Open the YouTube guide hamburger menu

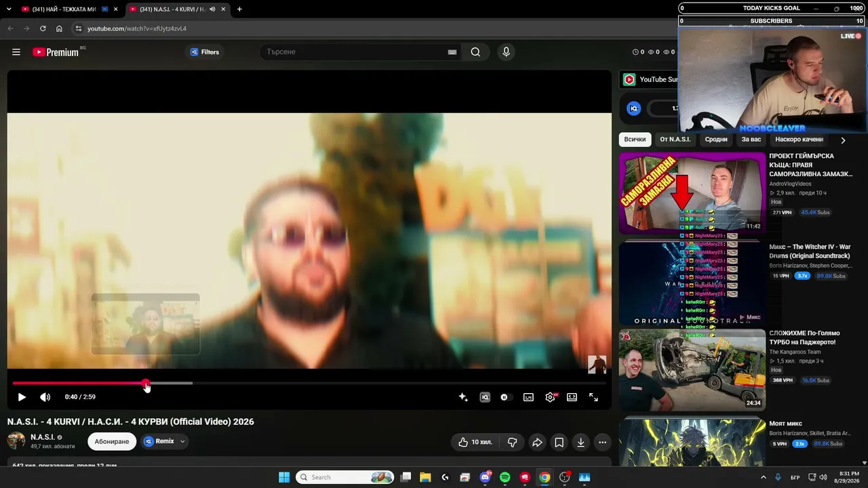(x=16, y=52)
